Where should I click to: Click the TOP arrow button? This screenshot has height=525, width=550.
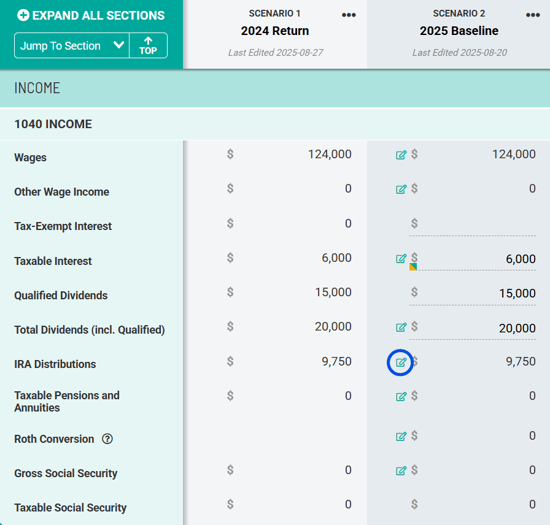pyautogui.click(x=148, y=46)
